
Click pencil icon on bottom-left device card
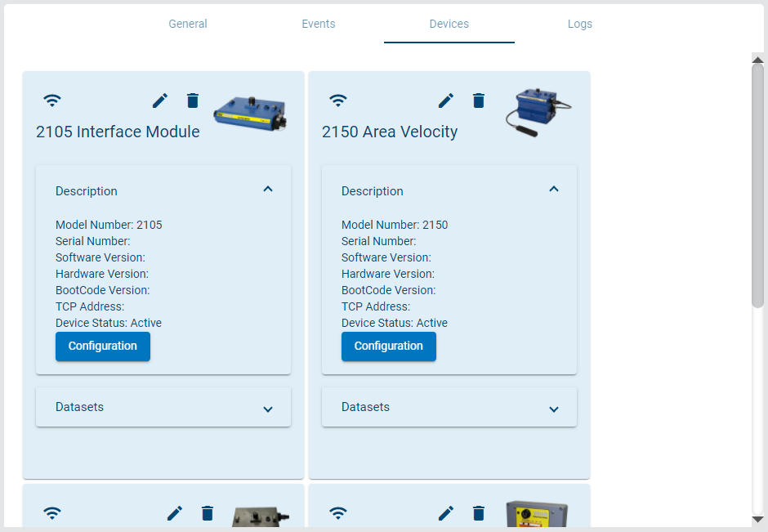pos(175,513)
